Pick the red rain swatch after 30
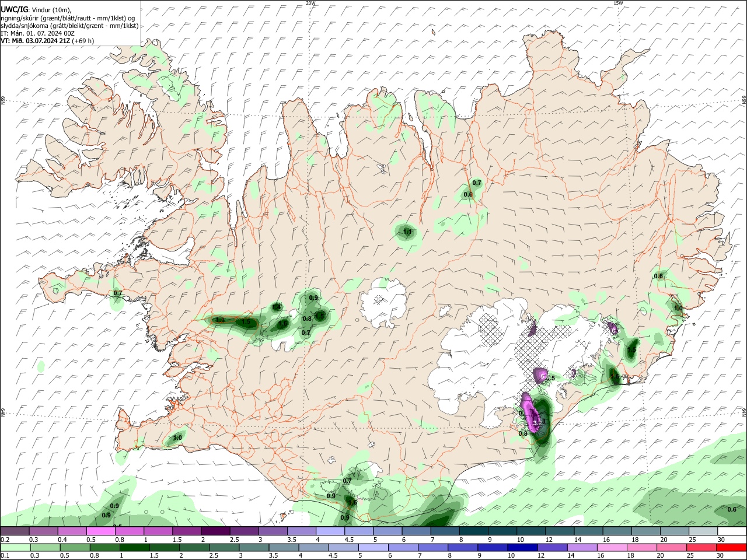Viewport: 747px width, 560px height. (x=730, y=547)
